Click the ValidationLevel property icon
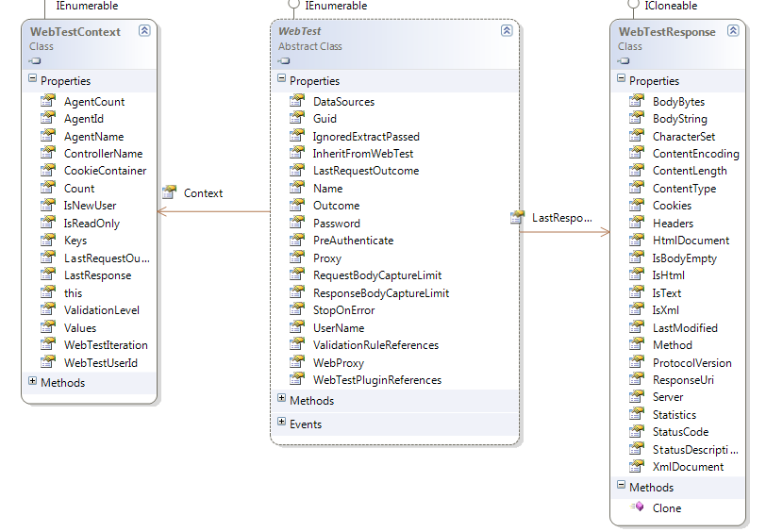The height and width of the screenshot is (532, 783). click(x=48, y=309)
